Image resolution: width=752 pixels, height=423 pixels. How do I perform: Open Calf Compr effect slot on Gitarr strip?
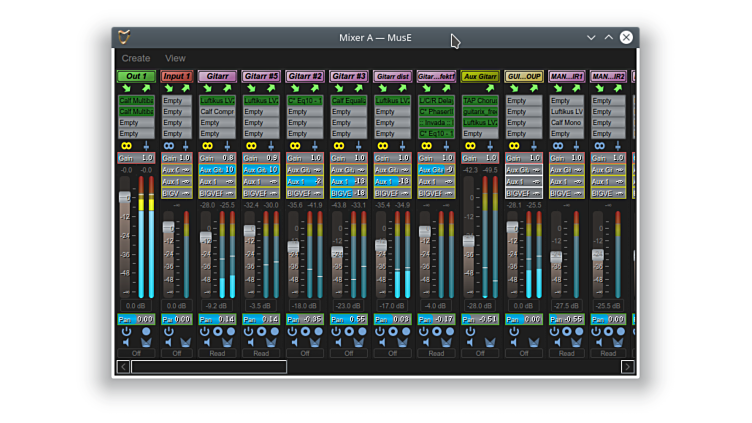pyautogui.click(x=217, y=112)
